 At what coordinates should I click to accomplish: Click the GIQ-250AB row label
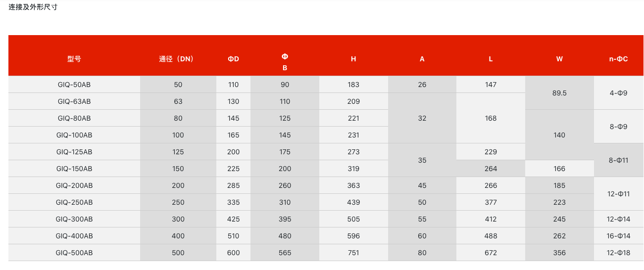[74, 202]
